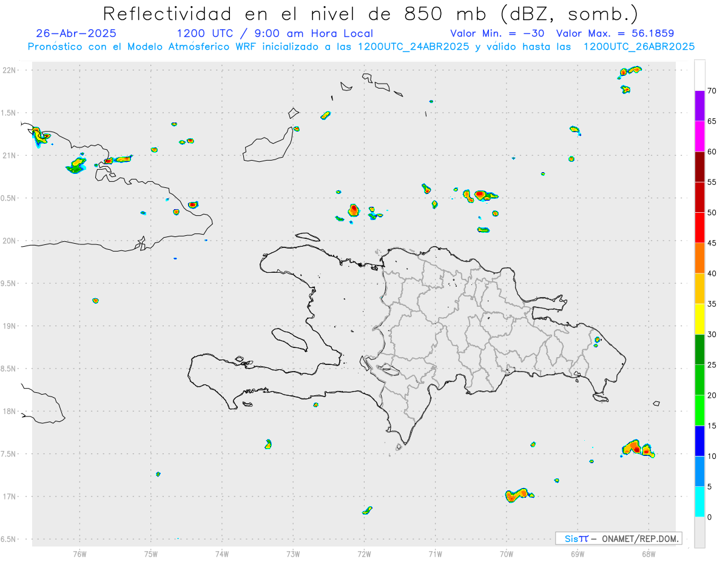Click the "71W" longitude label
This screenshot has height=562, width=728.
[x=435, y=553]
